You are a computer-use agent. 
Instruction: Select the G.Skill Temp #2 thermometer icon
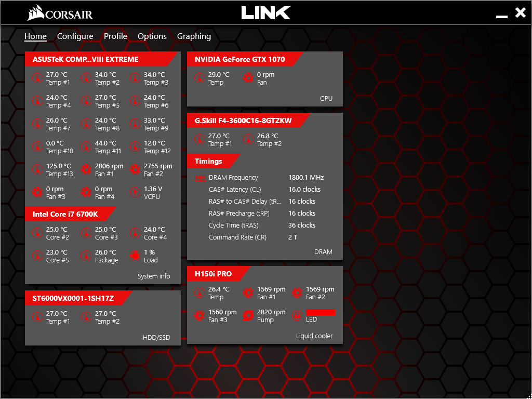tap(248, 139)
